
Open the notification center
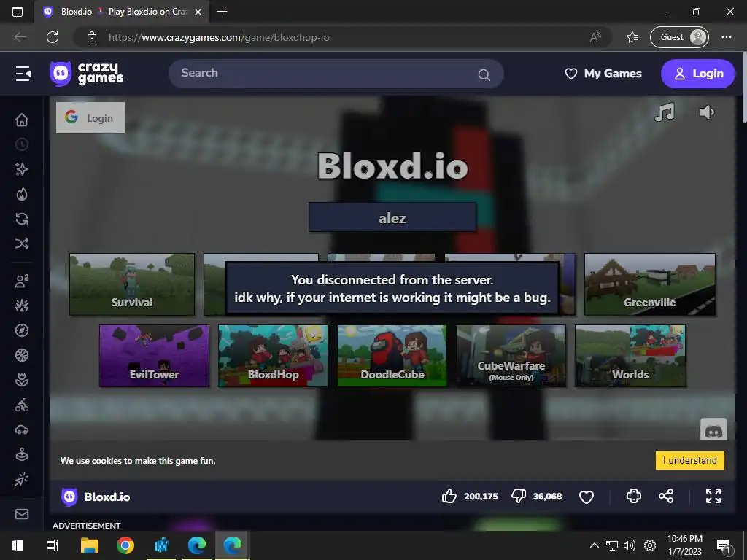[724, 546]
